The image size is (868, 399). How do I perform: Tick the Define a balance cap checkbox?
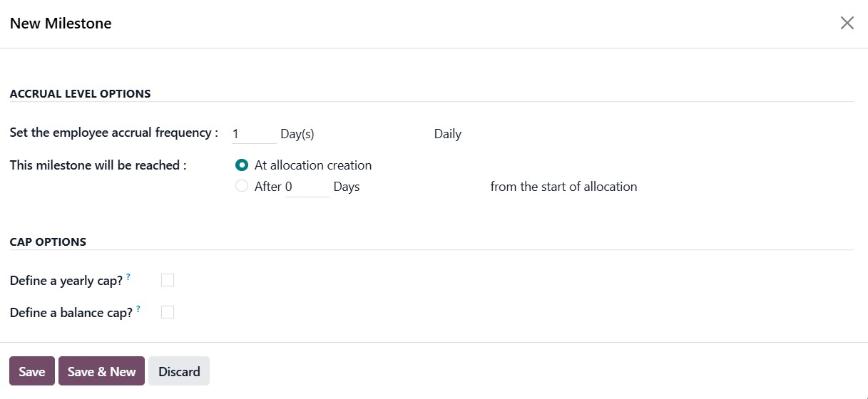pos(168,312)
